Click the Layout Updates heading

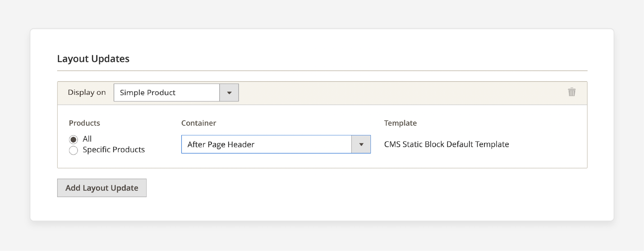pos(93,59)
